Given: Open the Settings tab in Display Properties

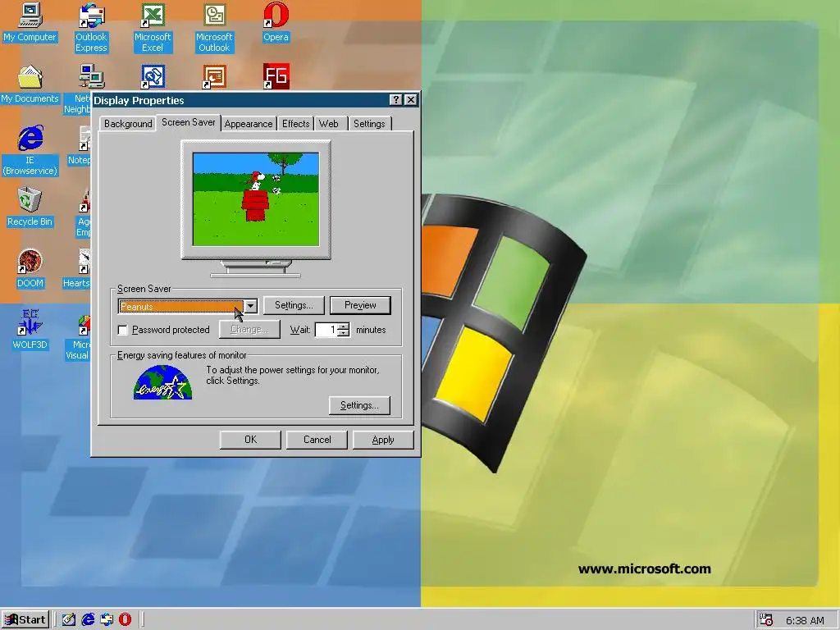Looking at the screenshot, I should pos(369,124).
